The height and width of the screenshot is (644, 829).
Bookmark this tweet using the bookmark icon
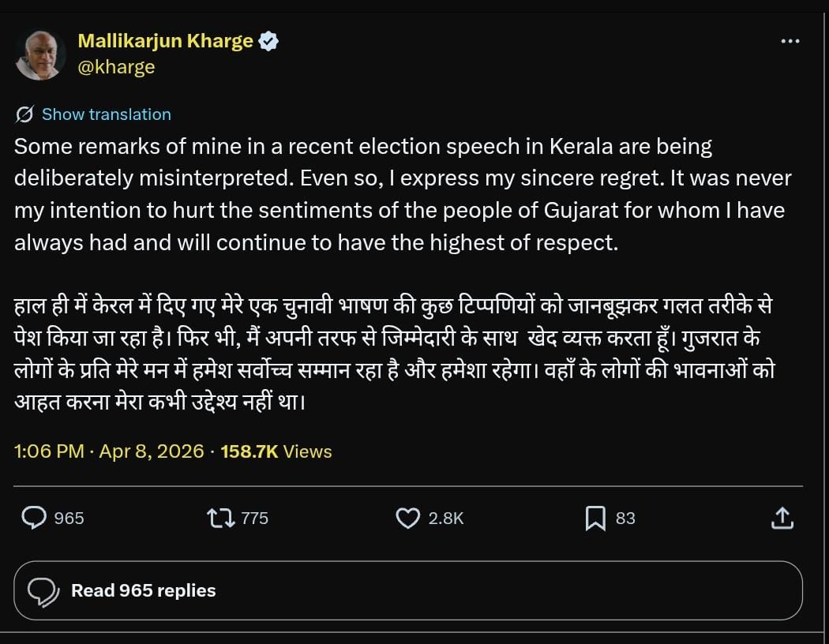pyautogui.click(x=595, y=518)
